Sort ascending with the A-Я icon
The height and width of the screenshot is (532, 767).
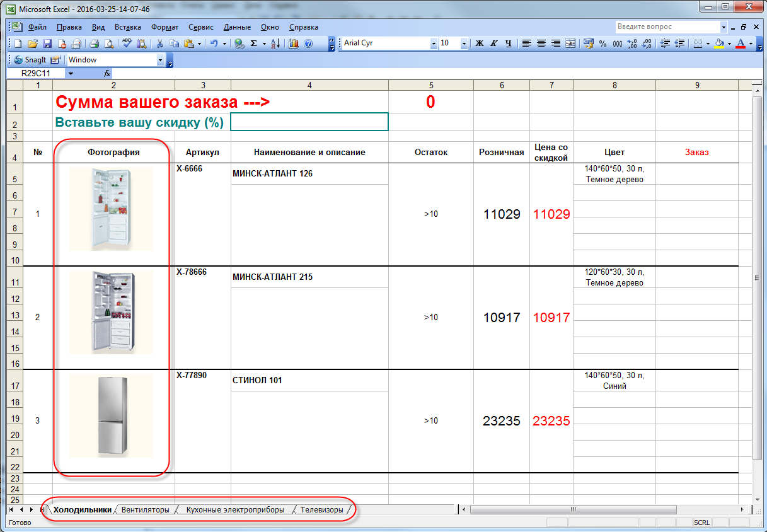[x=275, y=43]
